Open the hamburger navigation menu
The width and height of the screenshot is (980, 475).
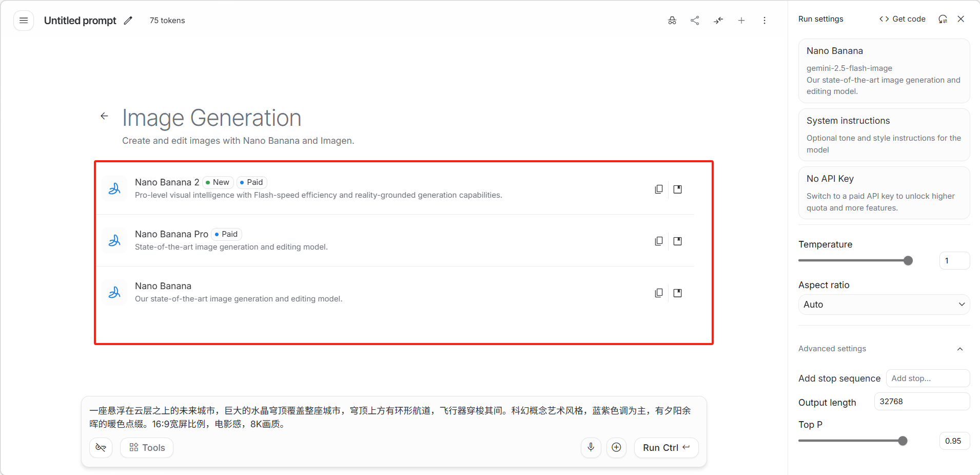[x=24, y=21]
